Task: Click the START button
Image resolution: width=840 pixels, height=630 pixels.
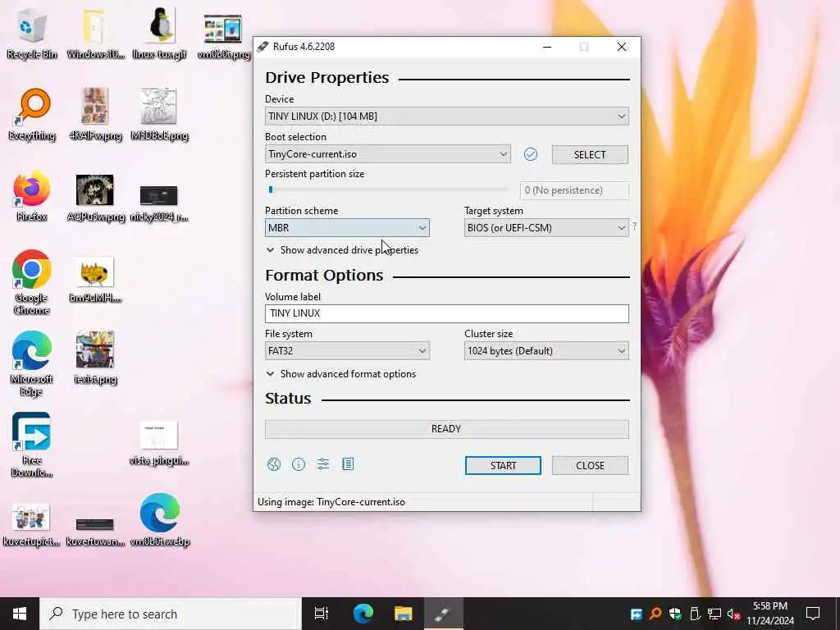Action: click(503, 466)
